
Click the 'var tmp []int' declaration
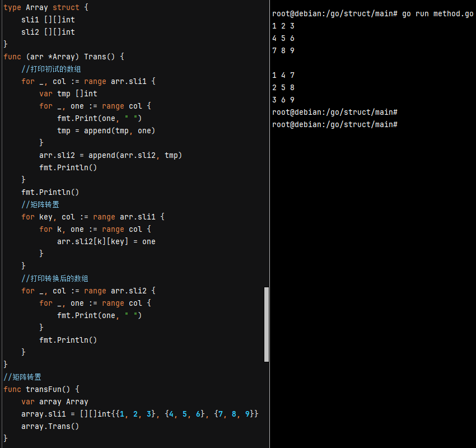coord(68,94)
